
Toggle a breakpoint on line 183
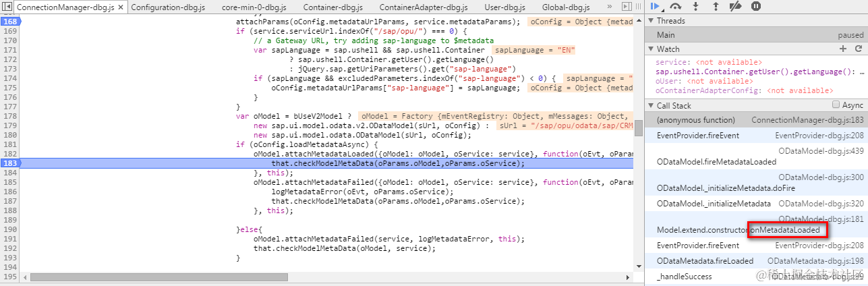click(x=11, y=163)
